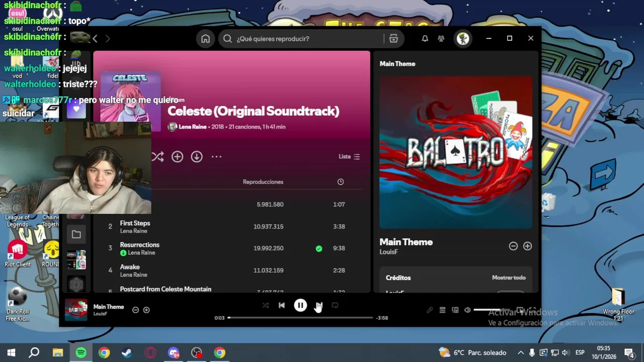The width and height of the screenshot is (644, 362).
Task: Toggle shuffle in the bottom player bar
Action: point(265,305)
